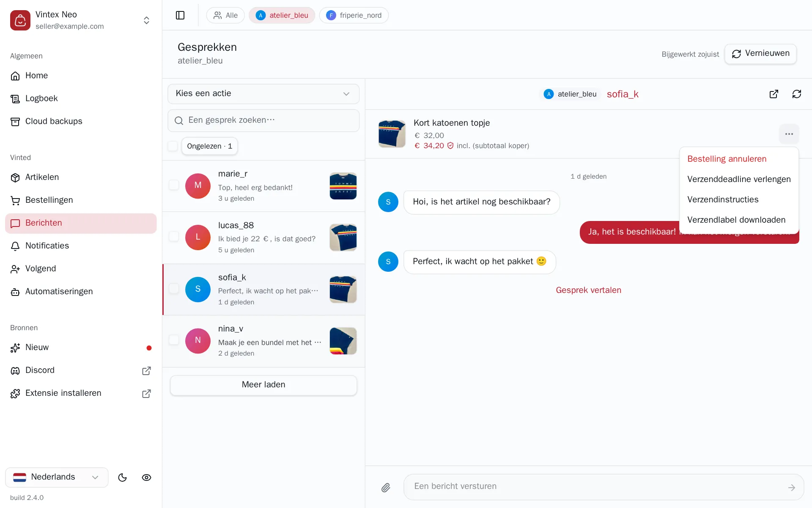Select the atelier_bleu account tab

coord(282,15)
